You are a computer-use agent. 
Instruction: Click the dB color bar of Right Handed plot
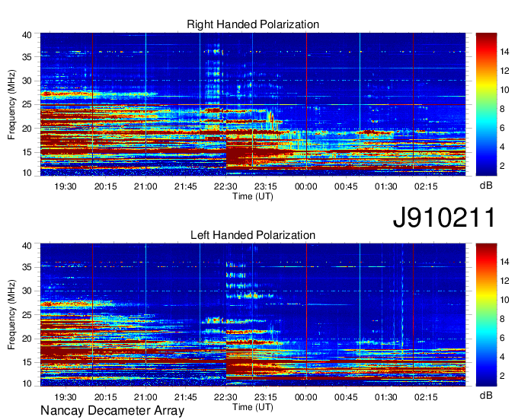(x=486, y=104)
